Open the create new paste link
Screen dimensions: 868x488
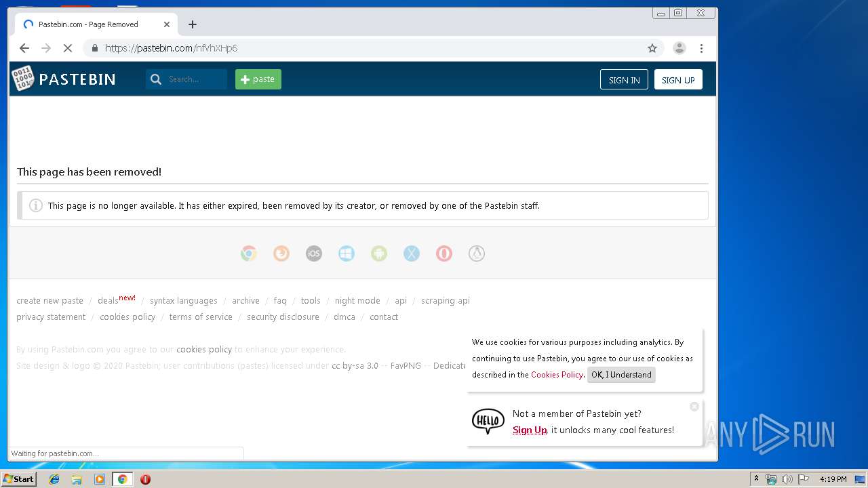coord(50,301)
